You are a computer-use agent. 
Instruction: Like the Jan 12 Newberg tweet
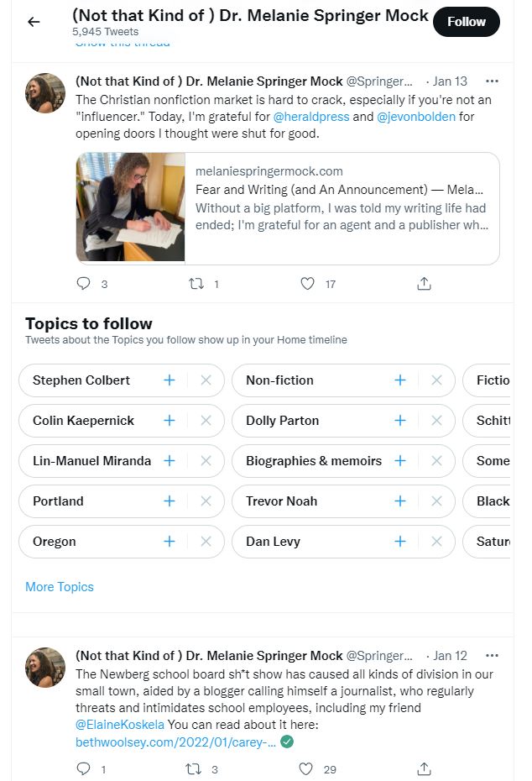coord(306,768)
